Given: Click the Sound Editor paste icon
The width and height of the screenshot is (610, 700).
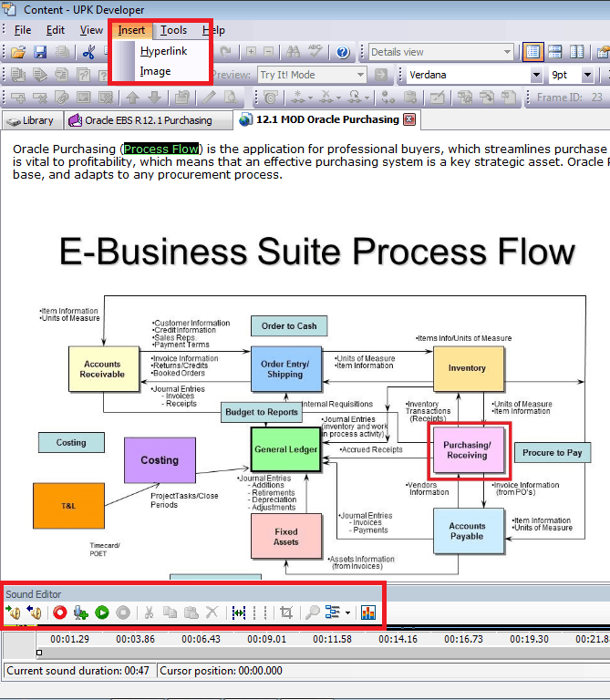Looking at the screenshot, I should click(191, 612).
